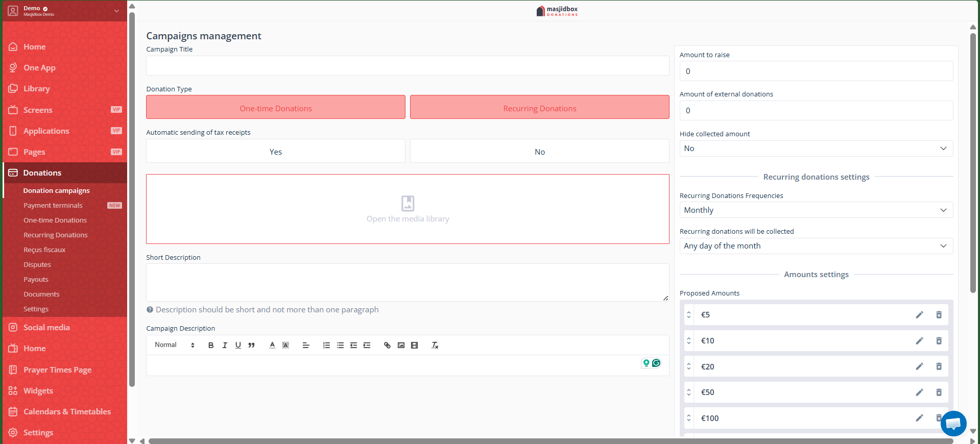Click the Campaign Title input field
The width and height of the screenshot is (980, 444).
click(407, 66)
